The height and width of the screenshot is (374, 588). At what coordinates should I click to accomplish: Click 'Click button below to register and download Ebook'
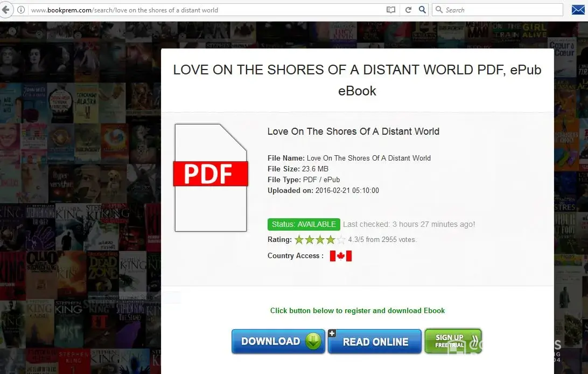point(358,310)
